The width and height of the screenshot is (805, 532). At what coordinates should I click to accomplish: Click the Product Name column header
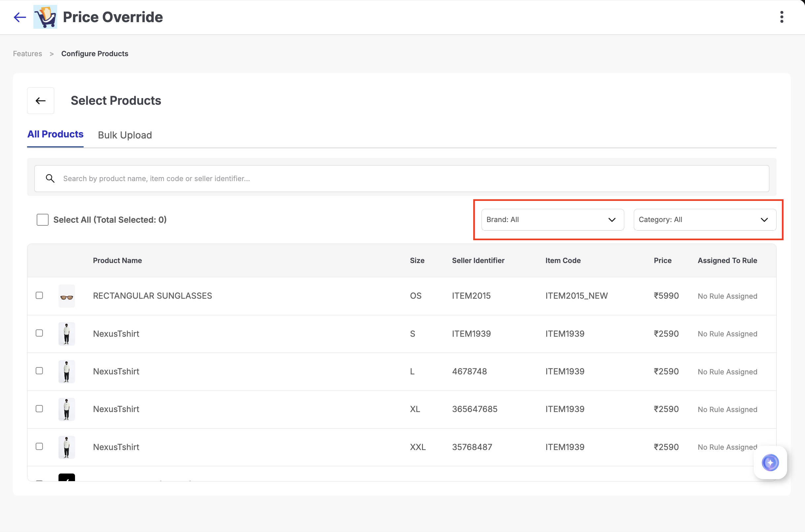[117, 260]
